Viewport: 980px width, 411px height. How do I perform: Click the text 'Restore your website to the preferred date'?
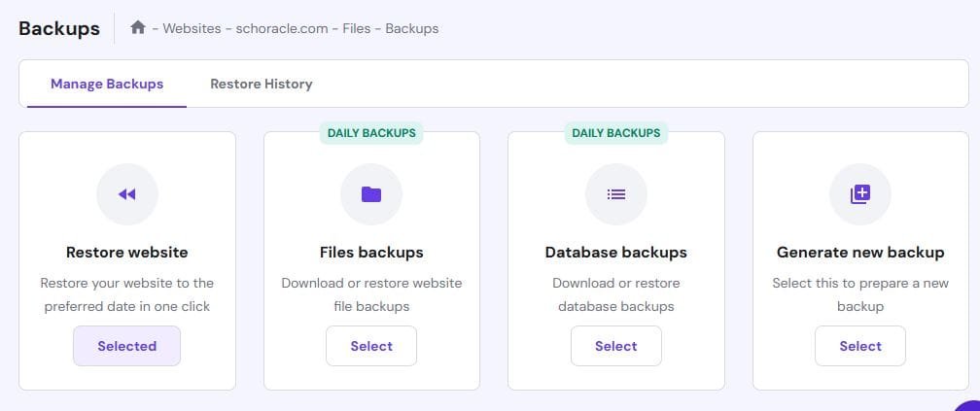tap(126, 294)
